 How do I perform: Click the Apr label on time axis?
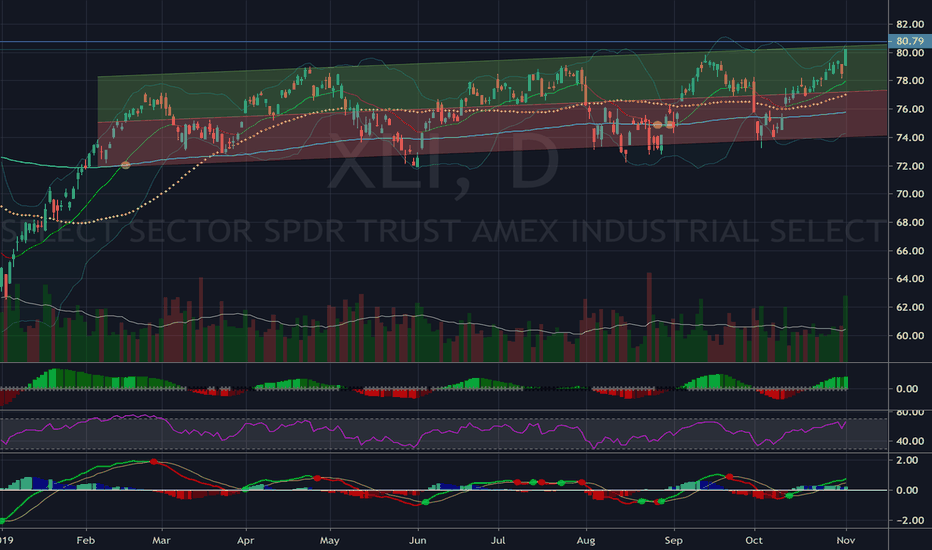(x=245, y=540)
